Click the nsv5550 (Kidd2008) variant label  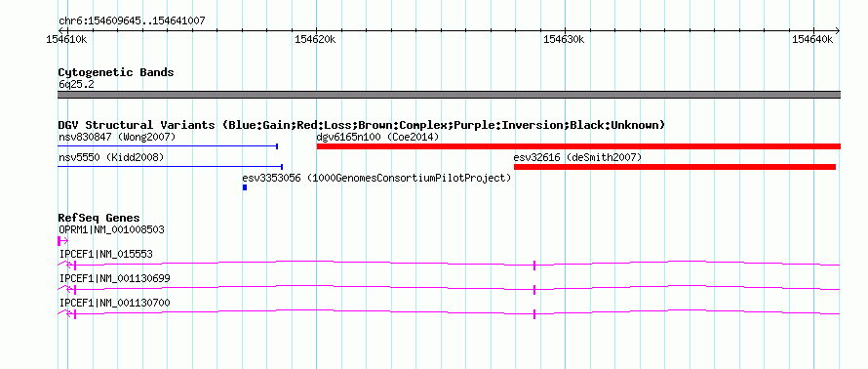tap(111, 157)
